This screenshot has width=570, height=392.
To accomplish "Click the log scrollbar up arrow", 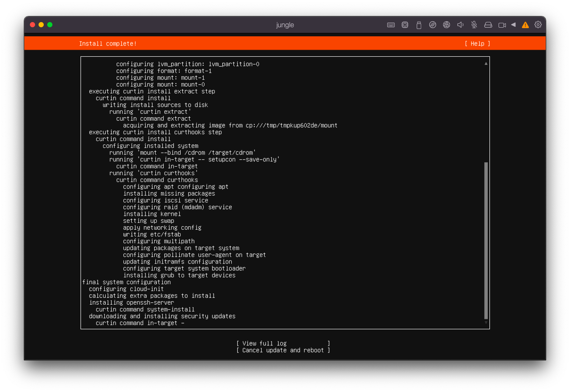I will coord(486,64).
